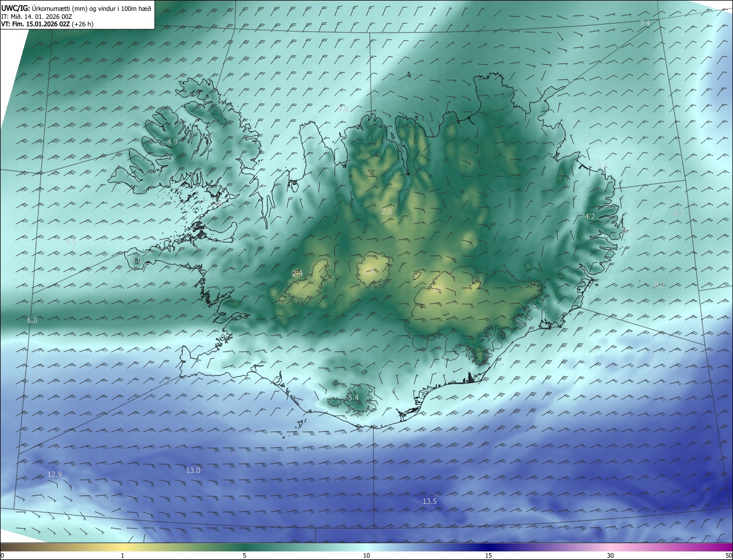Click the "30" tick on the colour scale
733x560 pixels.
tap(610, 555)
